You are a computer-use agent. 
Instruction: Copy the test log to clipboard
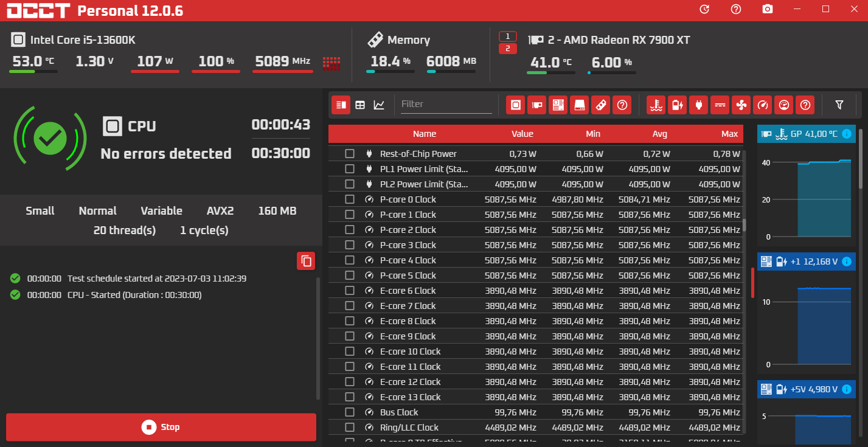[x=307, y=261]
